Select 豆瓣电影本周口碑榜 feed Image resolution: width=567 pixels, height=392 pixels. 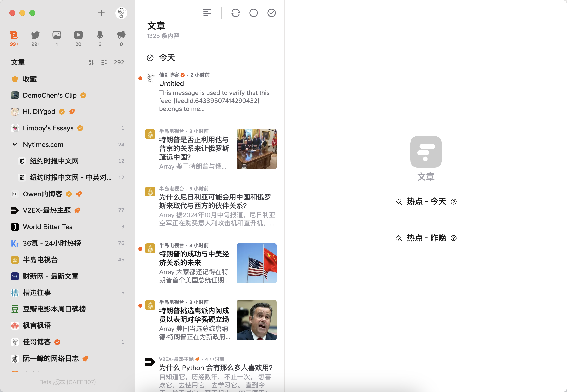67,309
